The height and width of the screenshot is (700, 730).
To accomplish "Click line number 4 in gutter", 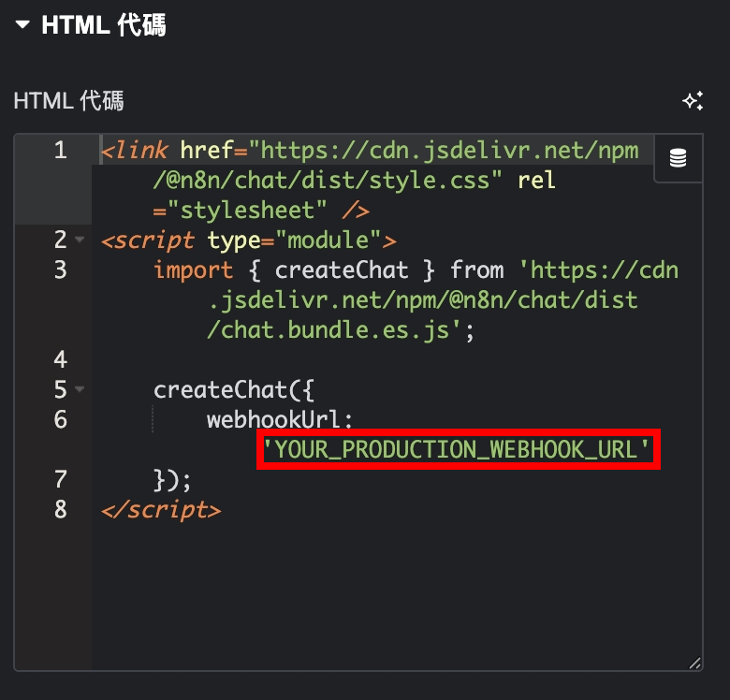I will coord(61,359).
